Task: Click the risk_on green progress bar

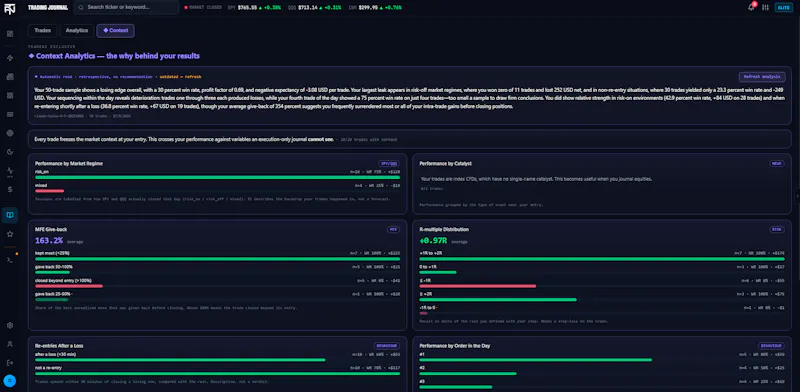Action: point(217,178)
